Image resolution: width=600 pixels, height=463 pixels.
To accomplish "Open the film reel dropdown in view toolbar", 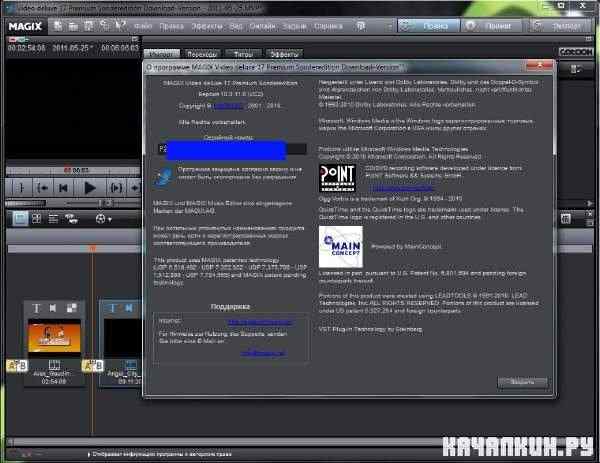I will (x=103, y=219).
